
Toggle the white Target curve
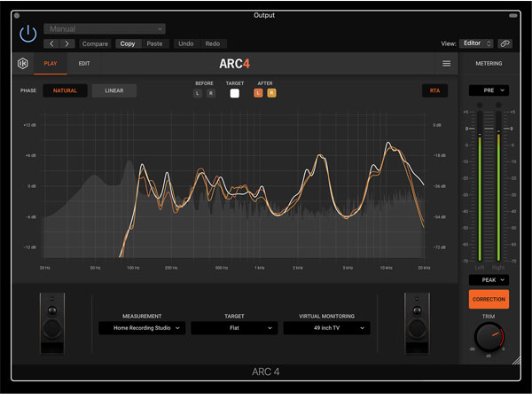(x=234, y=93)
